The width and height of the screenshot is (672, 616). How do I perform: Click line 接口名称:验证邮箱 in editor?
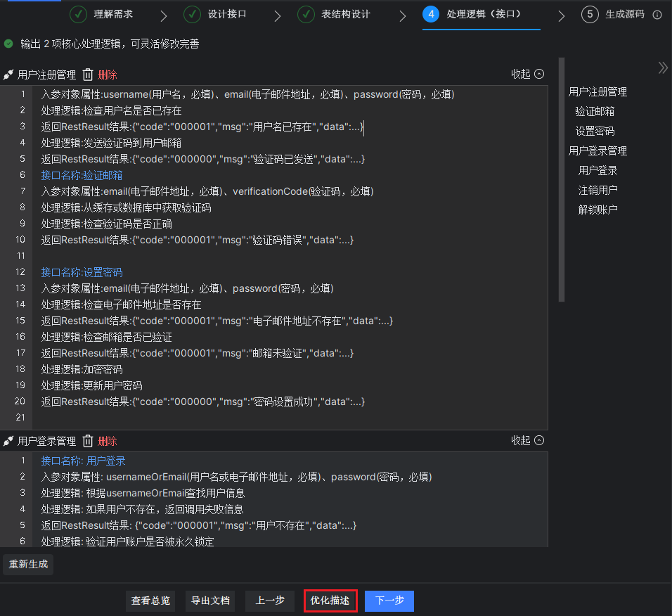82,175
